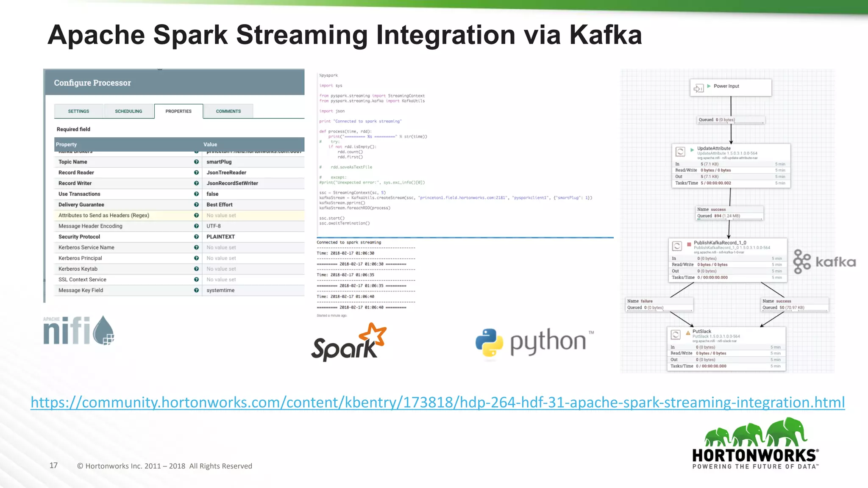Image resolution: width=868 pixels, height=488 pixels.
Task: Click the Connected to spark streaming output line
Action: coord(349,242)
